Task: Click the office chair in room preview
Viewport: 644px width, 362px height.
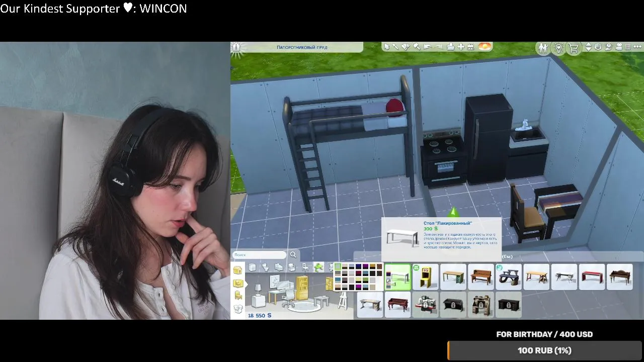Action: coord(289,300)
